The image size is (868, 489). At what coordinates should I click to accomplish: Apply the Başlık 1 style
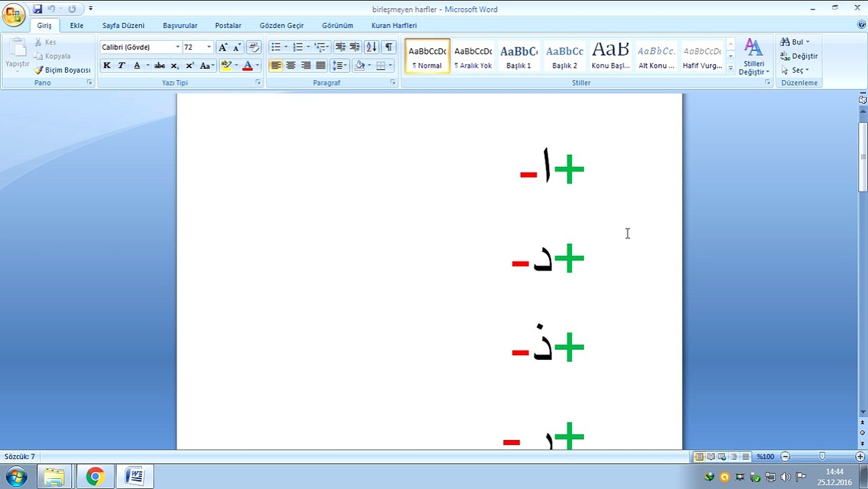tap(519, 56)
